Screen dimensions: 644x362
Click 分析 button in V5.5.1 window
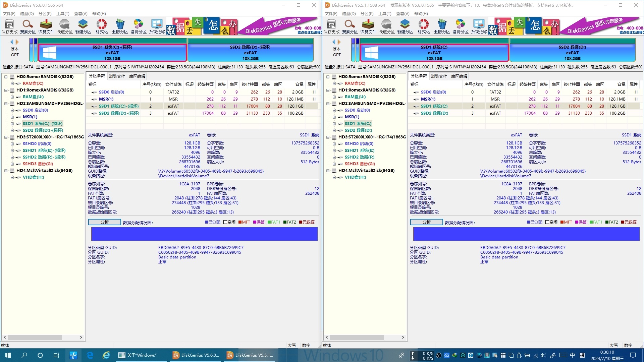click(427, 222)
